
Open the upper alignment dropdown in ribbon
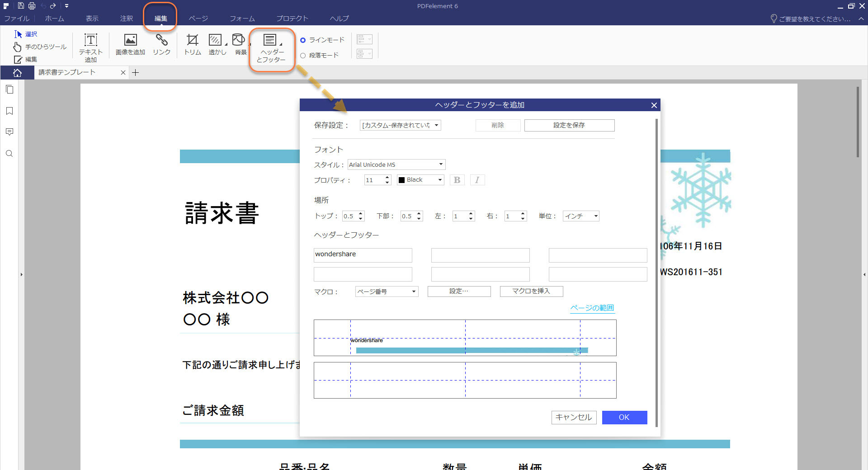pyautogui.click(x=364, y=39)
